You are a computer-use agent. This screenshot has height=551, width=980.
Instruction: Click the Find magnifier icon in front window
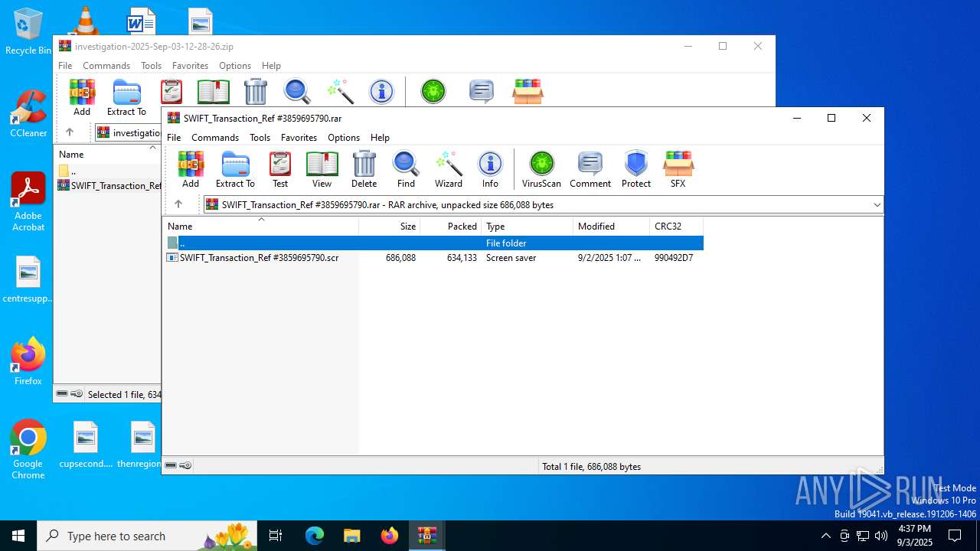(406, 169)
